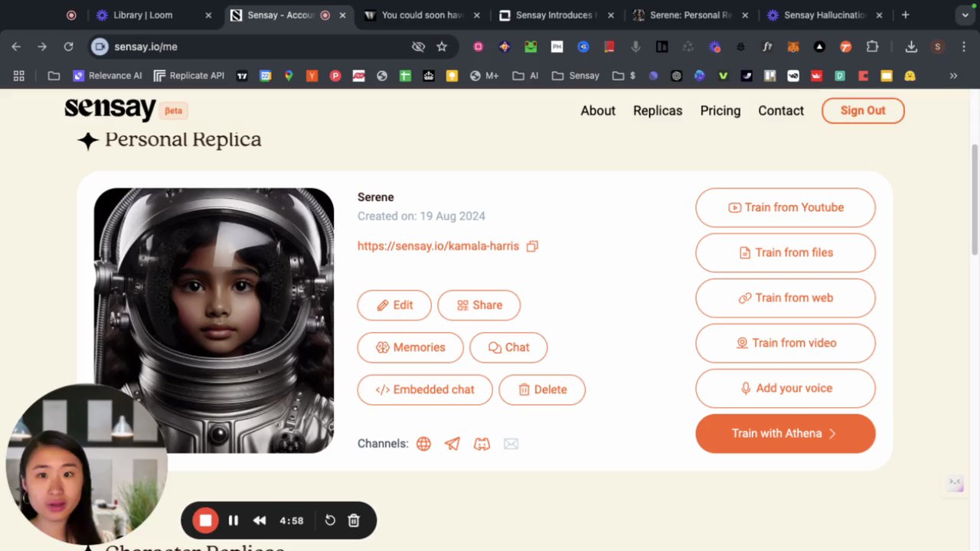This screenshot has height=551, width=980.
Task: Go back to the previous page
Action: 16,47
